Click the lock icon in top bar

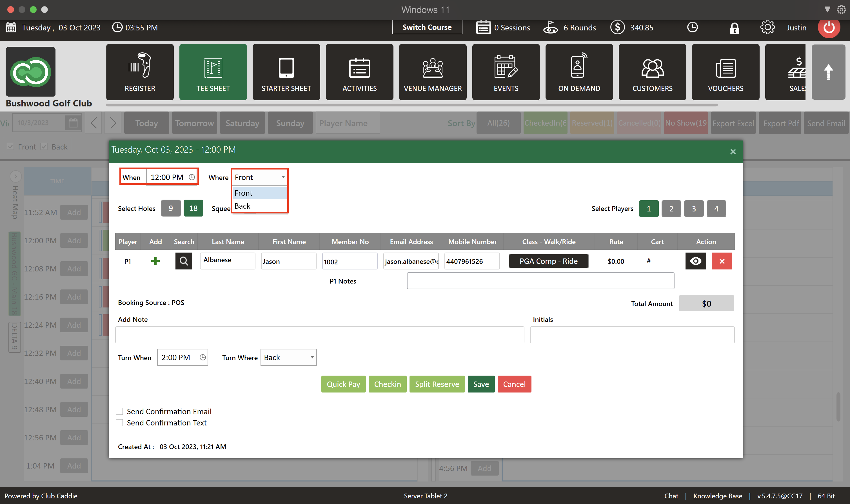click(734, 28)
